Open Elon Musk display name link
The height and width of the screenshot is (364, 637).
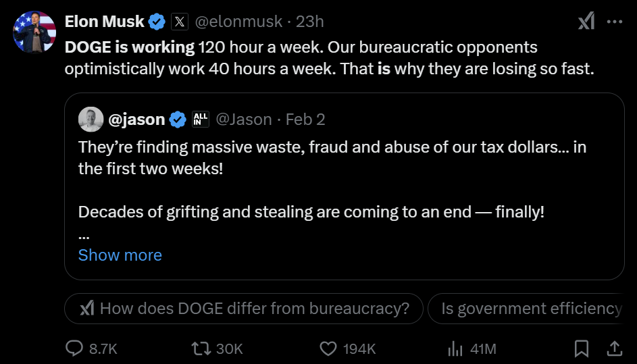[x=105, y=22]
